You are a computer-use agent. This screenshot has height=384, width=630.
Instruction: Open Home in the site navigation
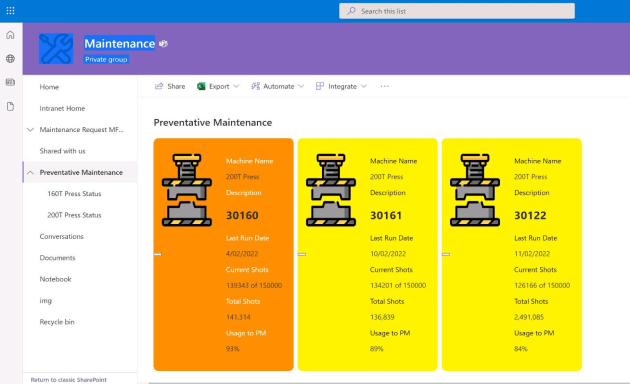[49, 87]
